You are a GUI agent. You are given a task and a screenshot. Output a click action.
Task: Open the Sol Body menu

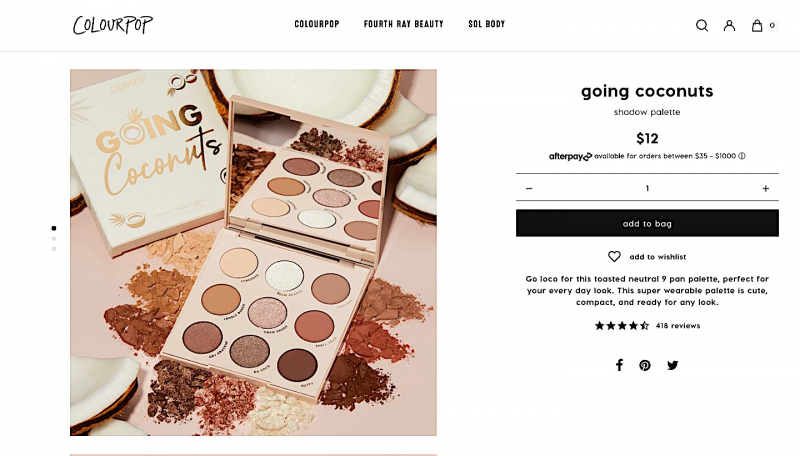pos(487,24)
